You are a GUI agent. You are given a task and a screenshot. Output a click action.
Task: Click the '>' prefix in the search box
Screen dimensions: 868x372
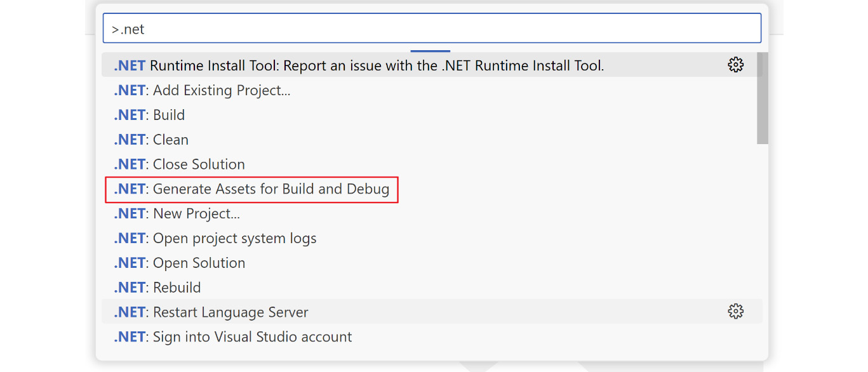coord(116,29)
